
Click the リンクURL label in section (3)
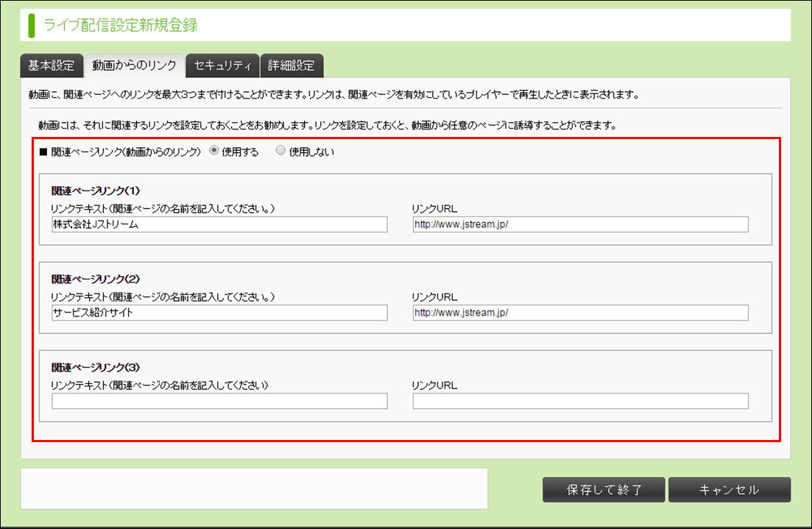(434, 386)
